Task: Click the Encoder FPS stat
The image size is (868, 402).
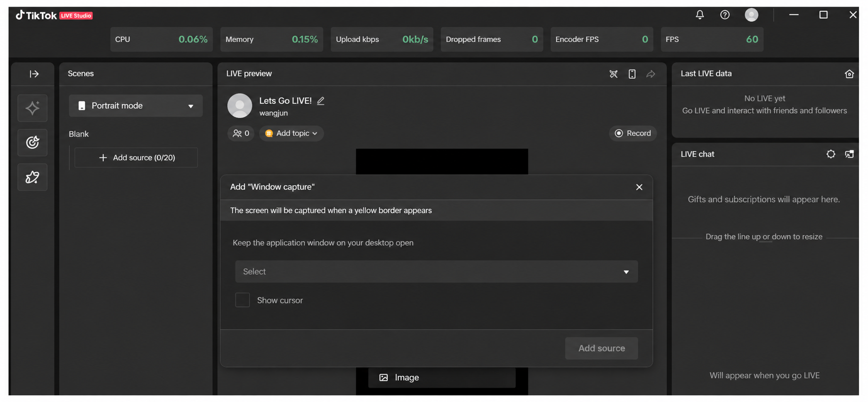Action: [x=602, y=39]
